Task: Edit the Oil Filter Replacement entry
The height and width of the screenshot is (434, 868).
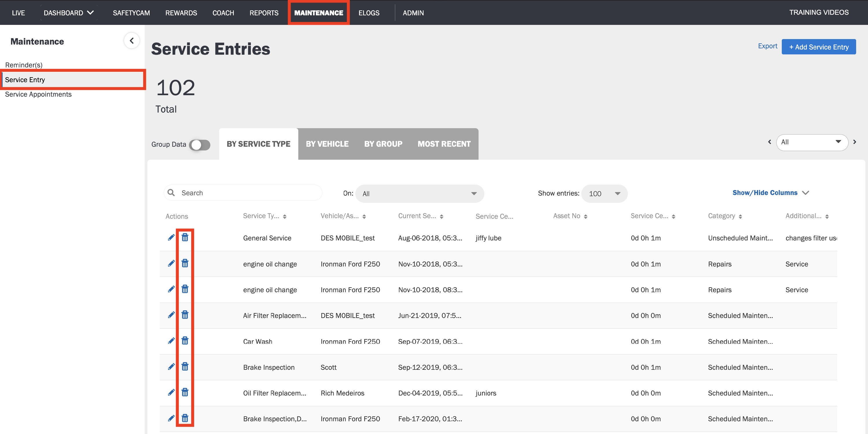Action: pyautogui.click(x=171, y=393)
